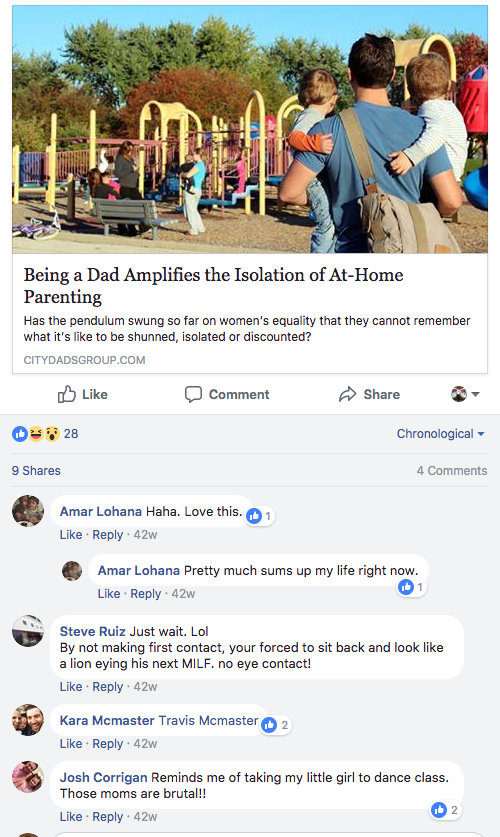
Task: View the 9 Shares list
Action: (x=36, y=471)
